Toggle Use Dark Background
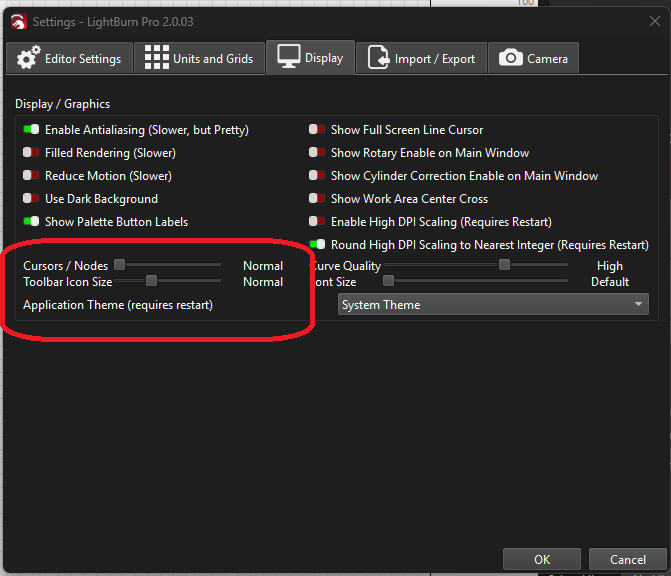 pos(32,199)
